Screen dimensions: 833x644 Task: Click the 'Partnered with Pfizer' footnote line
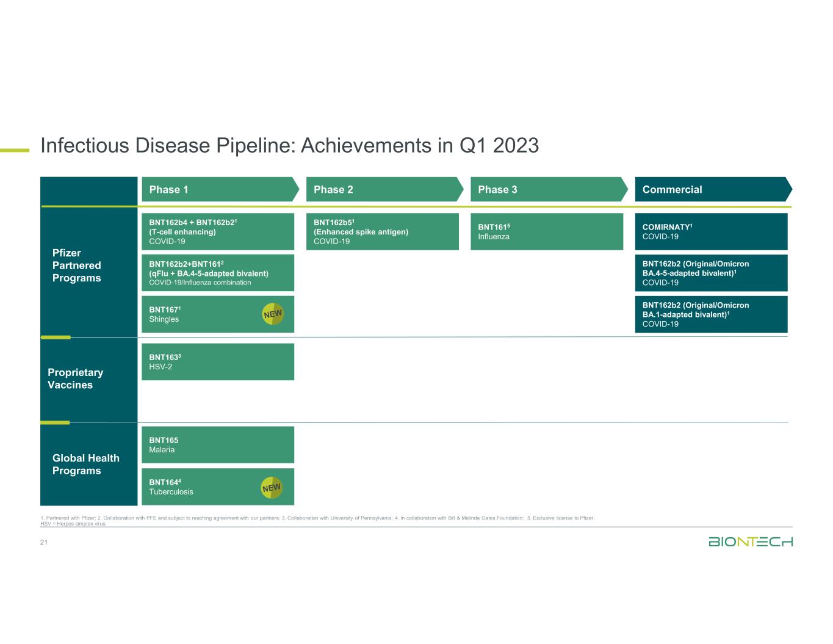pos(317,518)
